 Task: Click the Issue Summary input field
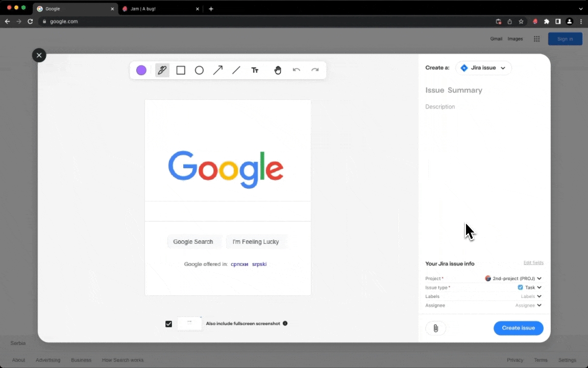482,90
